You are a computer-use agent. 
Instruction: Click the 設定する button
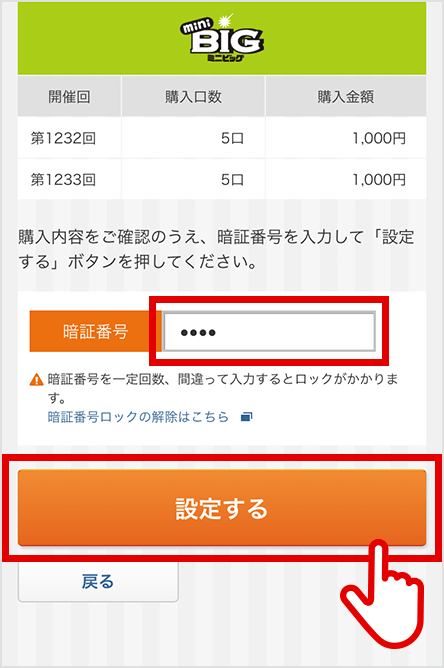[x=222, y=507]
